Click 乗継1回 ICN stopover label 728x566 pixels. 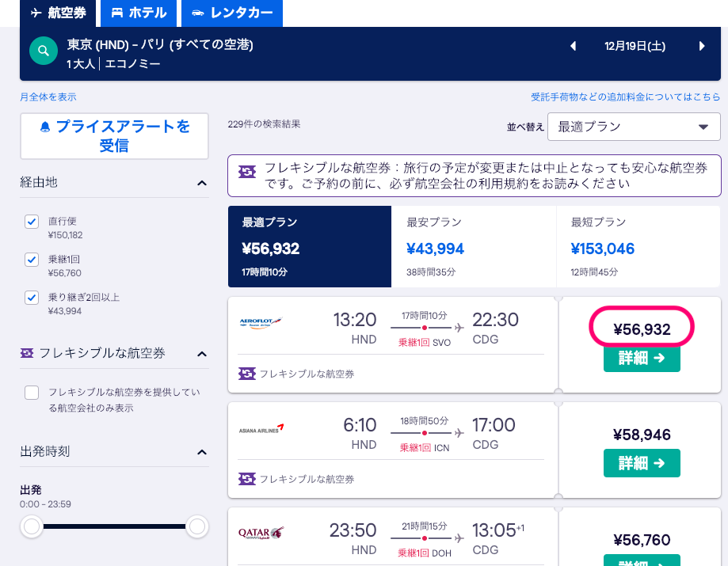[425, 448]
